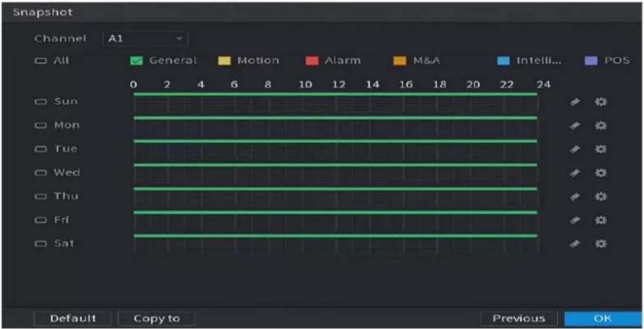This screenshot has width=644, height=329.
Task: Tick the Wed day checkbox
Action: (x=40, y=173)
